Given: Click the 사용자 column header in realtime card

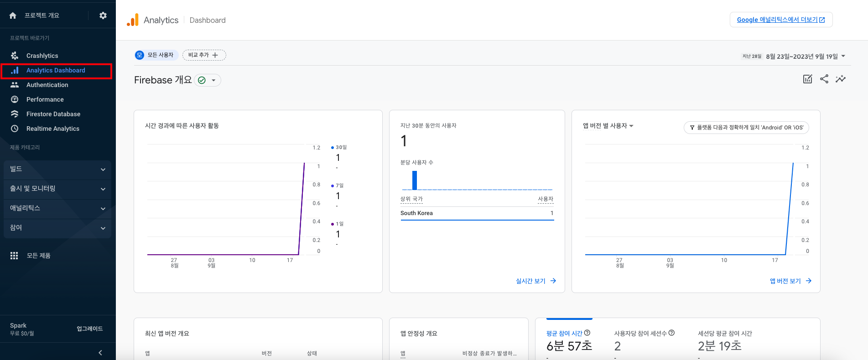Looking at the screenshot, I should (546, 199).
